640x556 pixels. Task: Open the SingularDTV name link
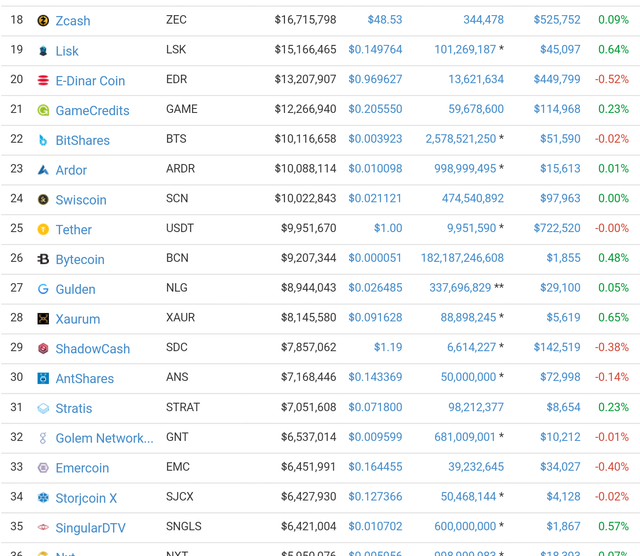91,528
